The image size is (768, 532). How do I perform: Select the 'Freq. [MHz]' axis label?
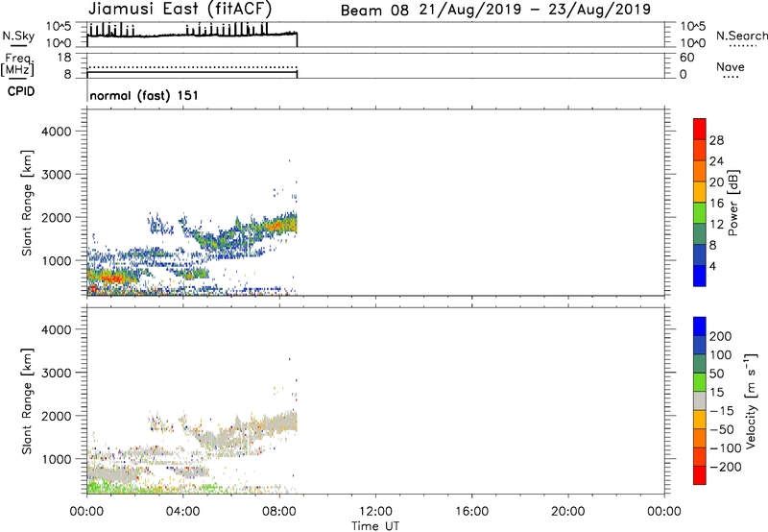17,65
